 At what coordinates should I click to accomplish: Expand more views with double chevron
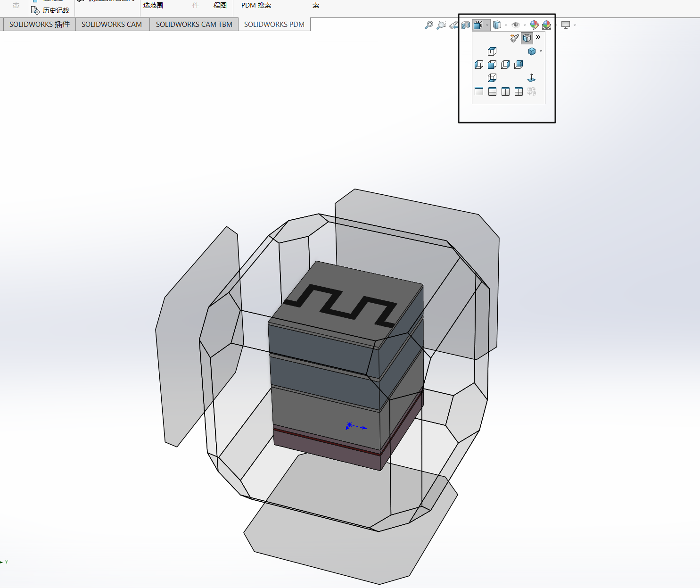click(x=538, y=37)
